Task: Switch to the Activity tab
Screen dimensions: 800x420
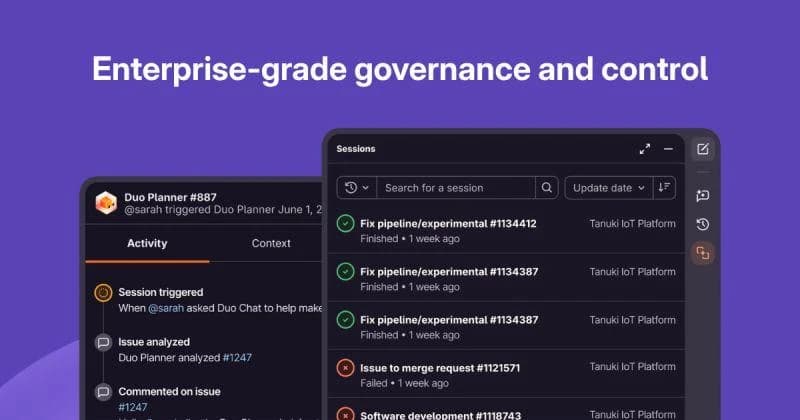Action: [x=147, y=243]
